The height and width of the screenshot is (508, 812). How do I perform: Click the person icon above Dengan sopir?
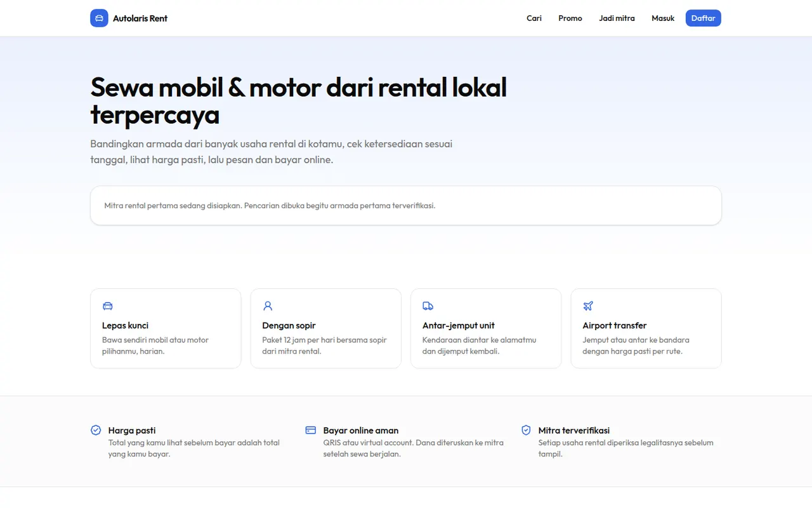click(x=268, y=306)
